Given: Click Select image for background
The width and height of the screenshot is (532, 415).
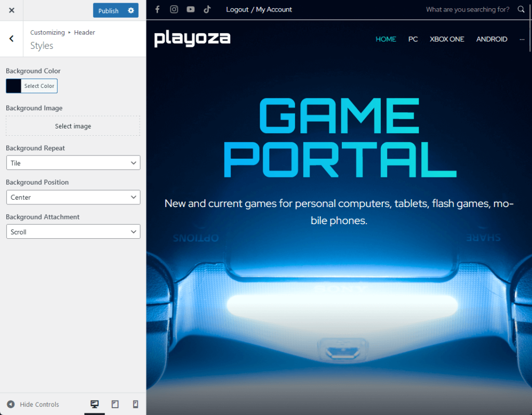Looking at the screenshot, I should 73,126.
